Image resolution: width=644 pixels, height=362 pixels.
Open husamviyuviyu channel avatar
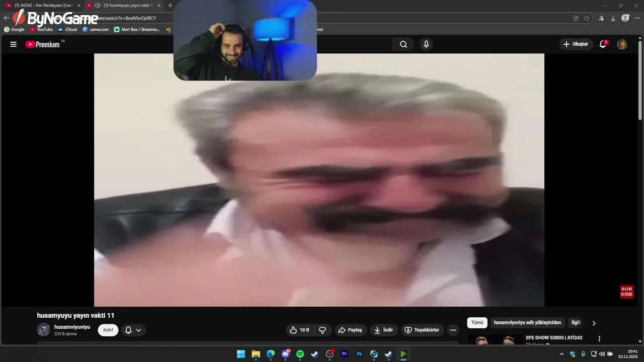[44, 330]
